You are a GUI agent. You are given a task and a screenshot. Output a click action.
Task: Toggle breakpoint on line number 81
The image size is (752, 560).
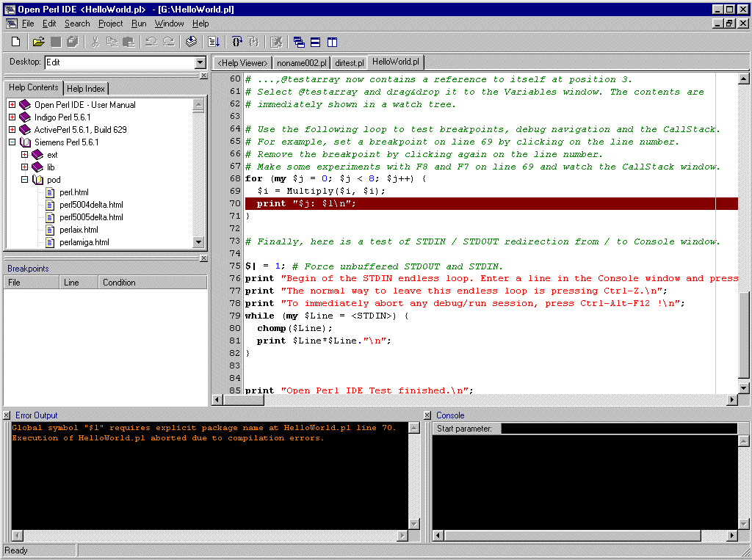coord(234,341)
